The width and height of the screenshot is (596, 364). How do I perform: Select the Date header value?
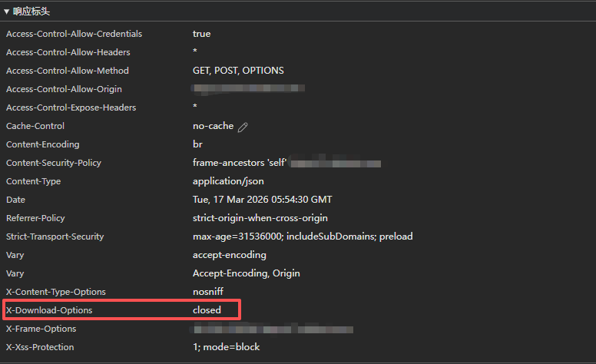[x=262, y=200]
